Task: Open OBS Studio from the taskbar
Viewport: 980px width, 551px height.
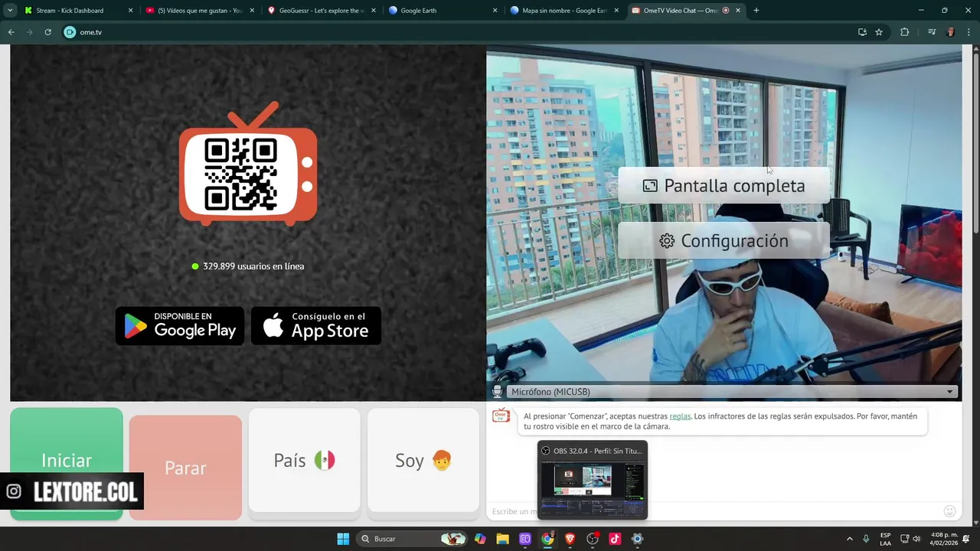Action: [593, 539]
